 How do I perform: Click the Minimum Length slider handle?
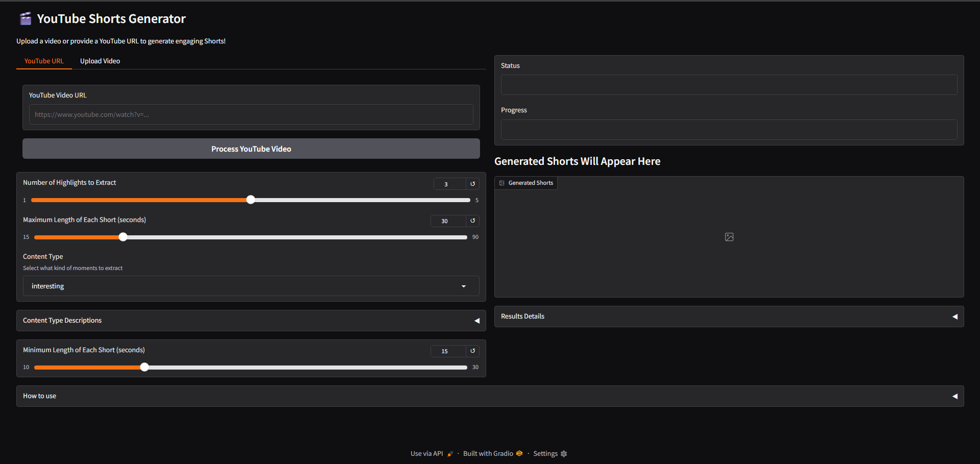coord(145,367)
